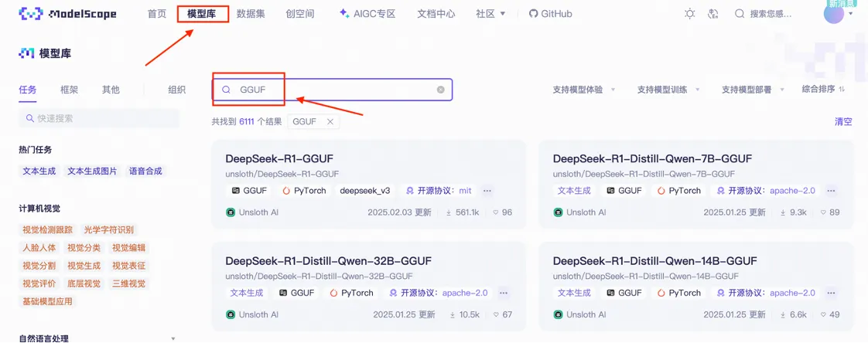
Task: Click the 开源协议: mit license tag
Action: click(439, 191)
